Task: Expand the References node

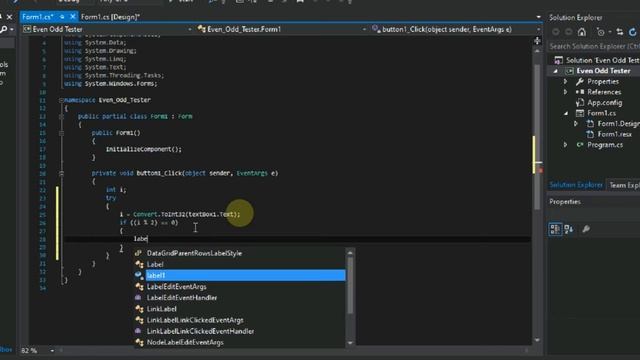Action: pyautogui.click(x=565, y=92)
